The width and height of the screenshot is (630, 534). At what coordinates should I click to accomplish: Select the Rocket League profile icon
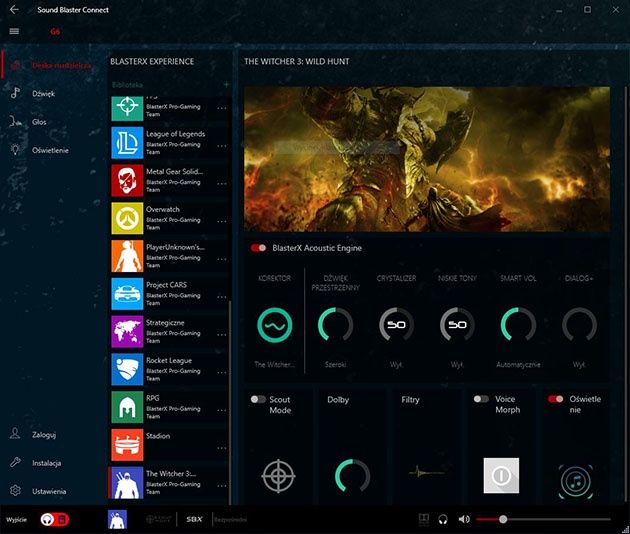click(x=127, y=369)
